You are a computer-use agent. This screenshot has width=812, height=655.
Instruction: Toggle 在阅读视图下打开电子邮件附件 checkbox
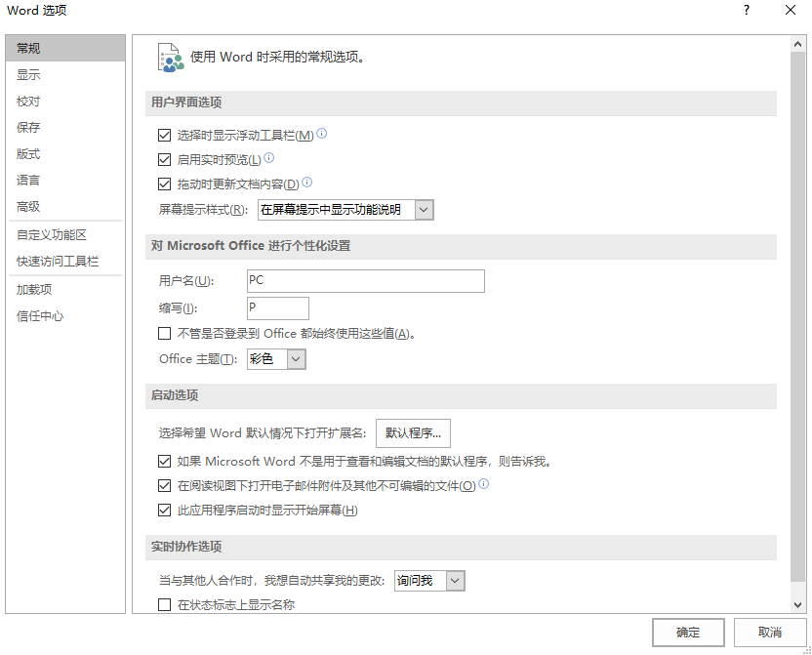(164, 486)
